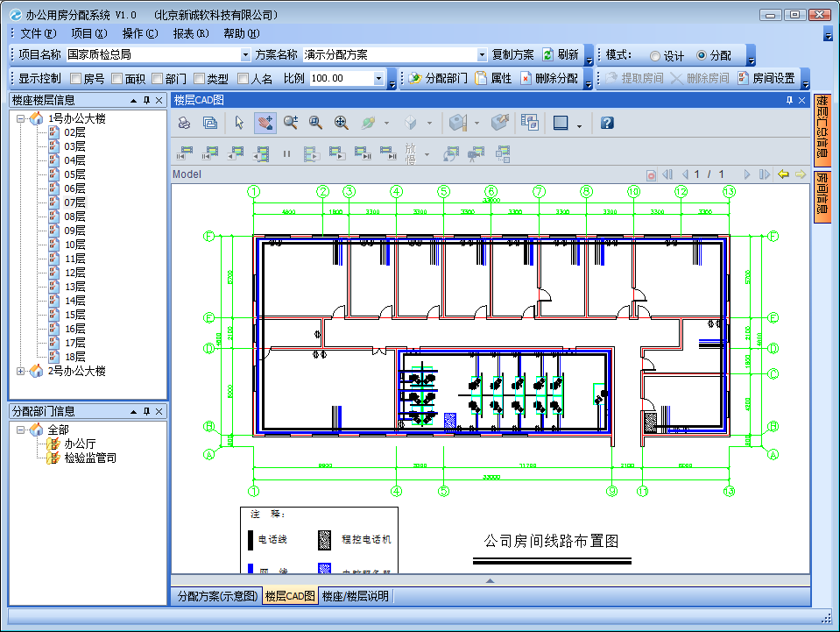Enable the 房号 display checkbox
The width and height of the screenshot is (840, 632).
[x=75, y=79]
